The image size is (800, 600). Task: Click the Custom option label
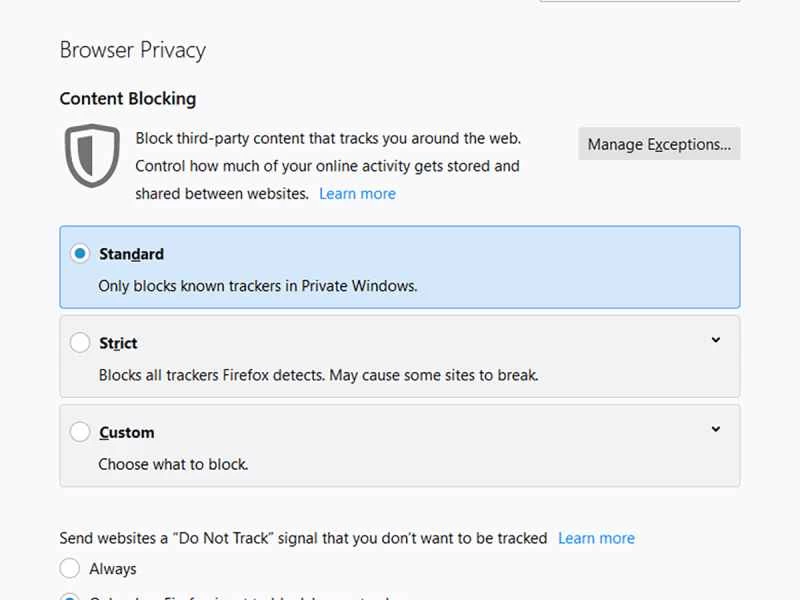127,432
